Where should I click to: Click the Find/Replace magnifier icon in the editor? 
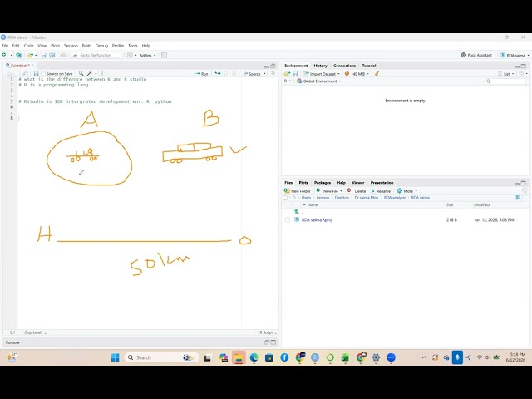tap(81, 73)
